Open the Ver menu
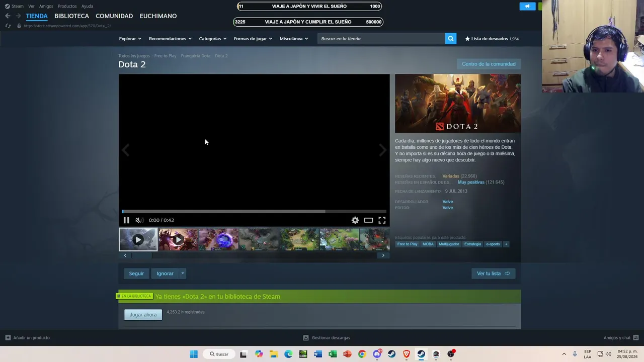 coord(31,7)
